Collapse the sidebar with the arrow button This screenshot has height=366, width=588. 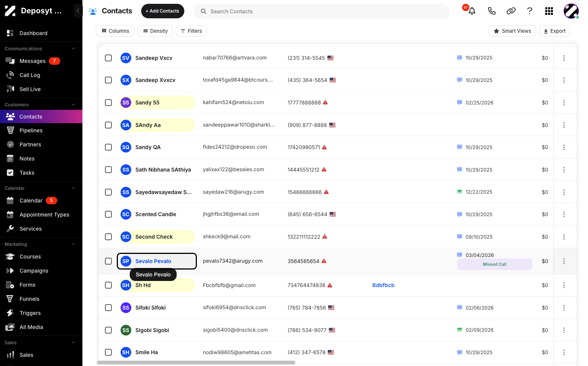point(78,11)
